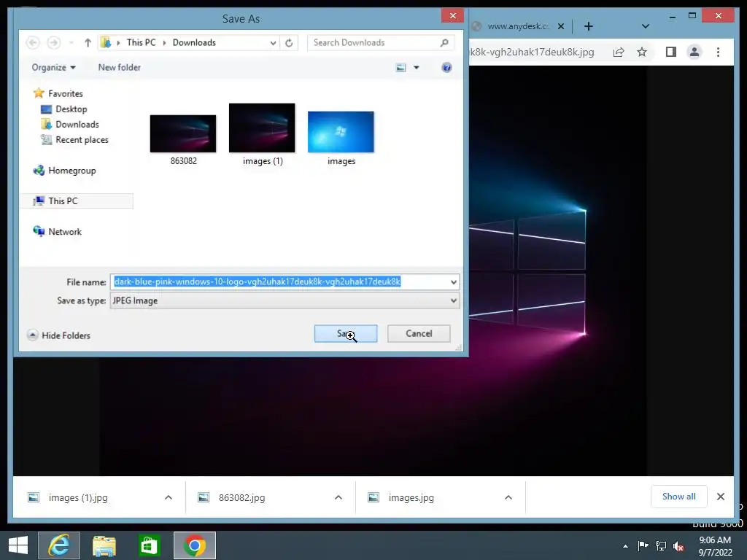
Task: Click muted volume tray icon
Action: [x=678, y=545]
